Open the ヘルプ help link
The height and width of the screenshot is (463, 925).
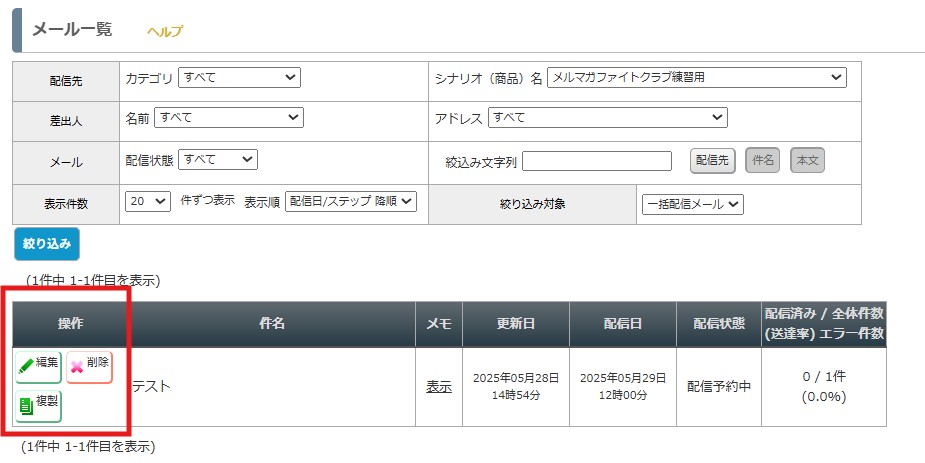pyautogui.click(x=165, y=31)
